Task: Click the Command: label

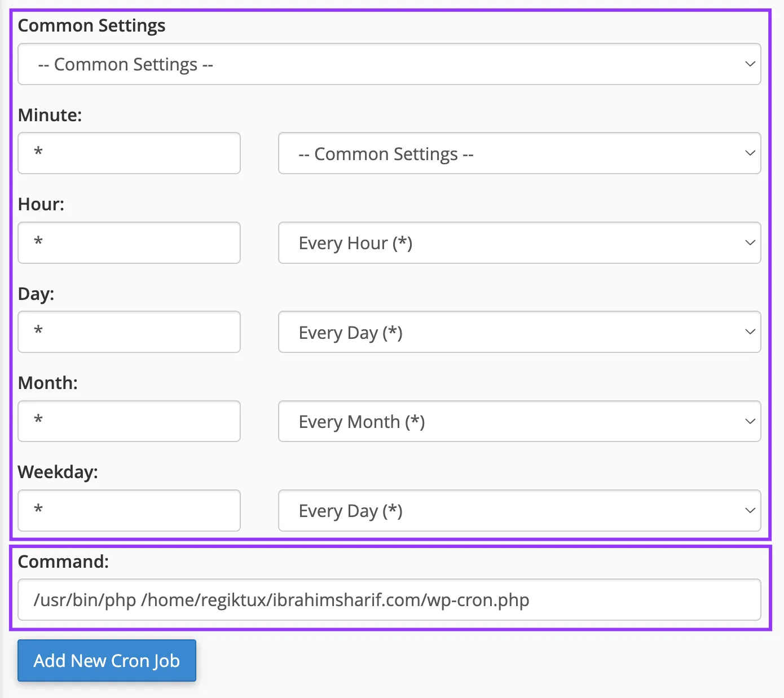Action: click(63, 562)
